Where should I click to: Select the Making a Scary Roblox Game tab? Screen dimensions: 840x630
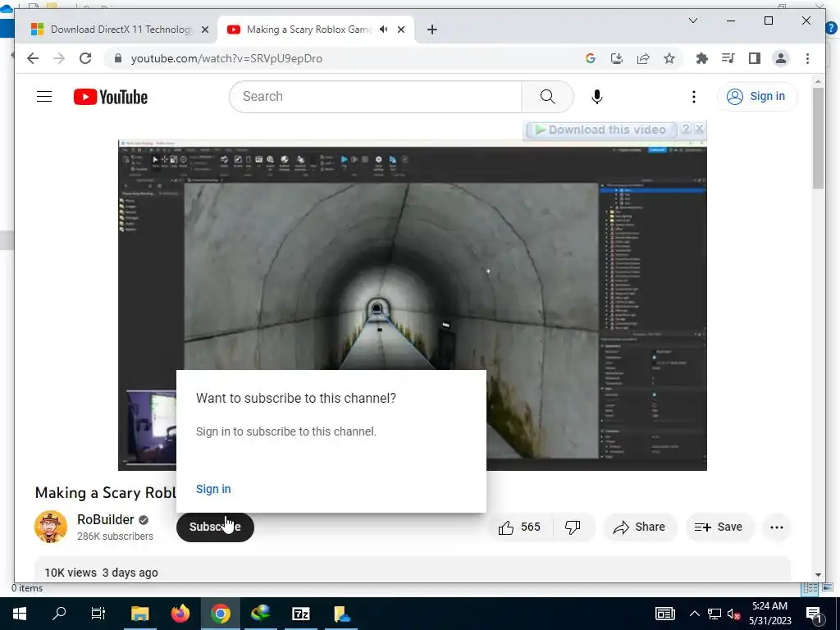(x=308, y=30)
